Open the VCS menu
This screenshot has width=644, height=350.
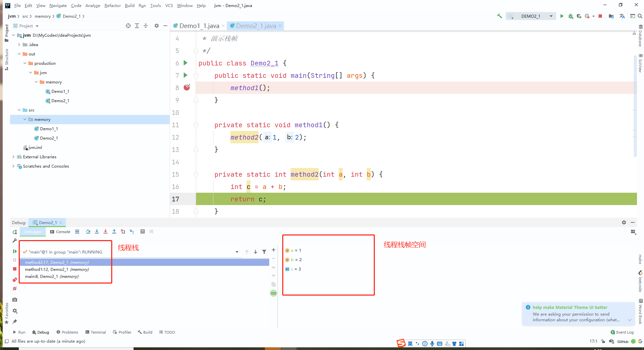tap(169, 5)
